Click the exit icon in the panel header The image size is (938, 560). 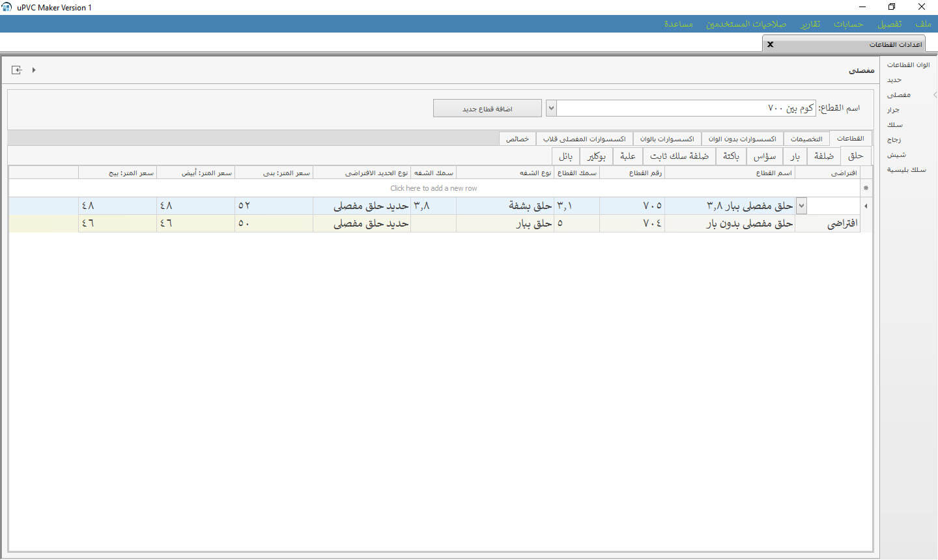(17, 70)
